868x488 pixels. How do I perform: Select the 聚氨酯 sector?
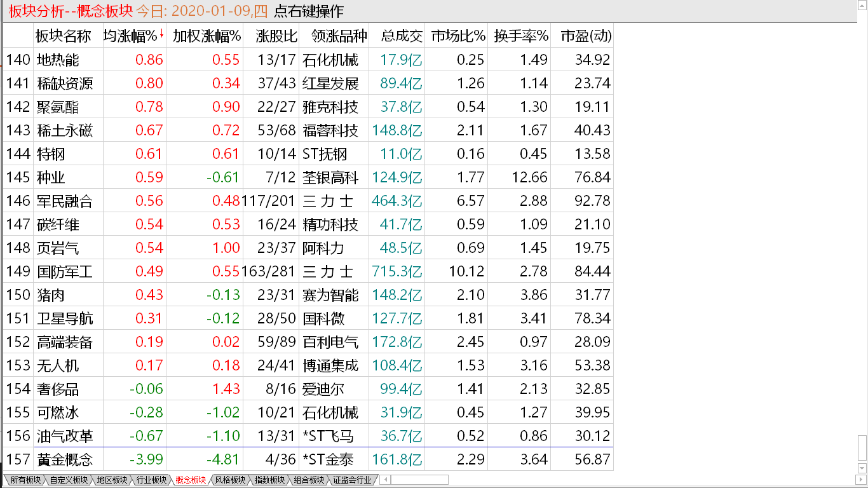point(58,107)
